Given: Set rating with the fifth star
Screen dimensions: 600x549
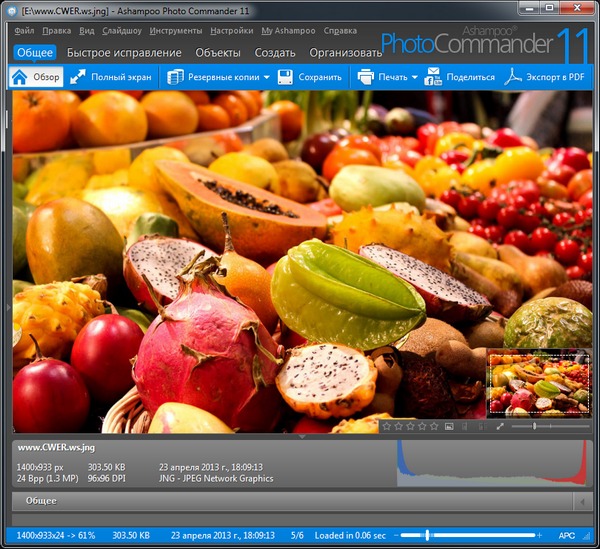Looking at the screenshot, I should [435, 426].
